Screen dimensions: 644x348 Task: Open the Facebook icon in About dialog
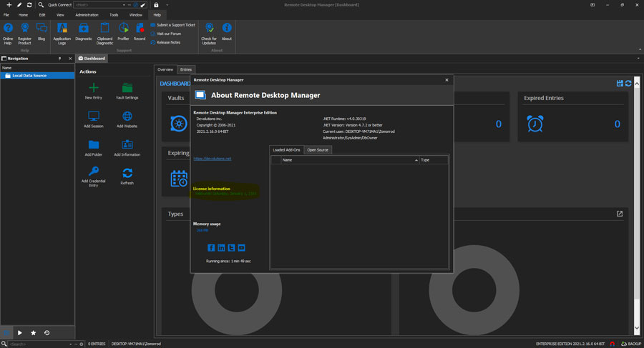tap(211, 247)
